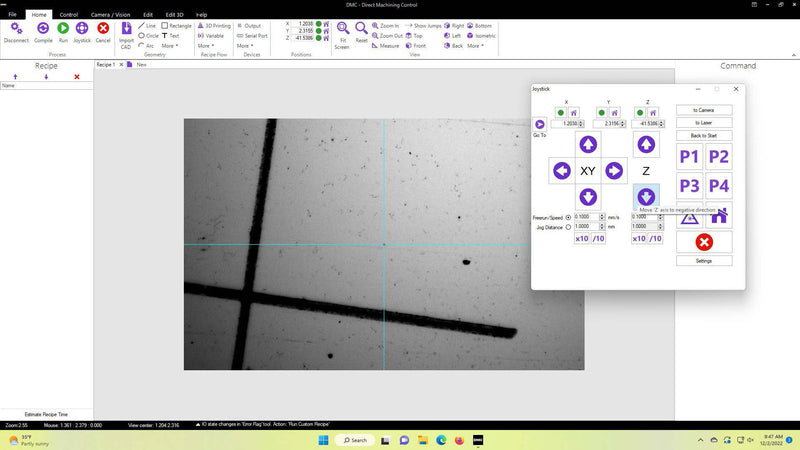This screenshot has height=450, width=800.
Task: Toggle X axis green enable indicator in Joystick
Action: click(x=561, y=112)
